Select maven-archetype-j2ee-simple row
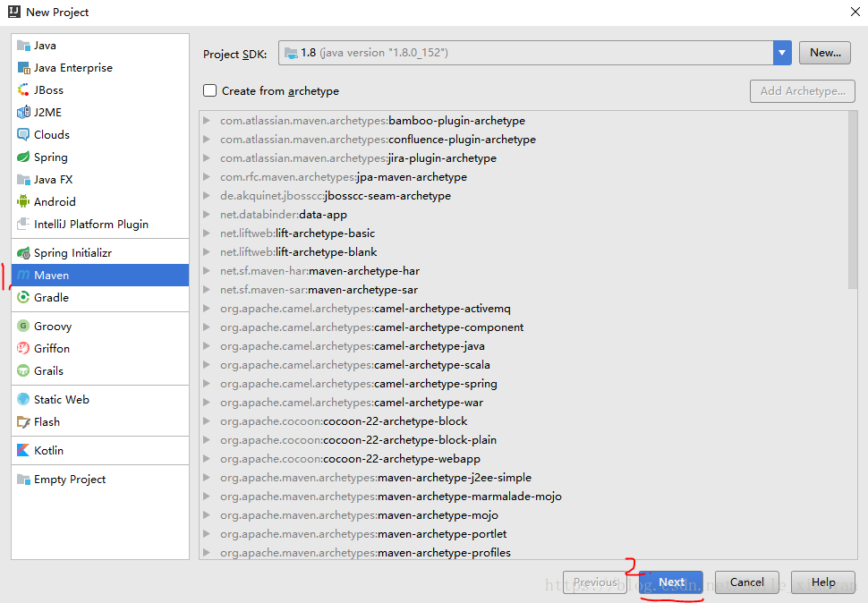This screenshot has height=603, width=868. point(523,478)
